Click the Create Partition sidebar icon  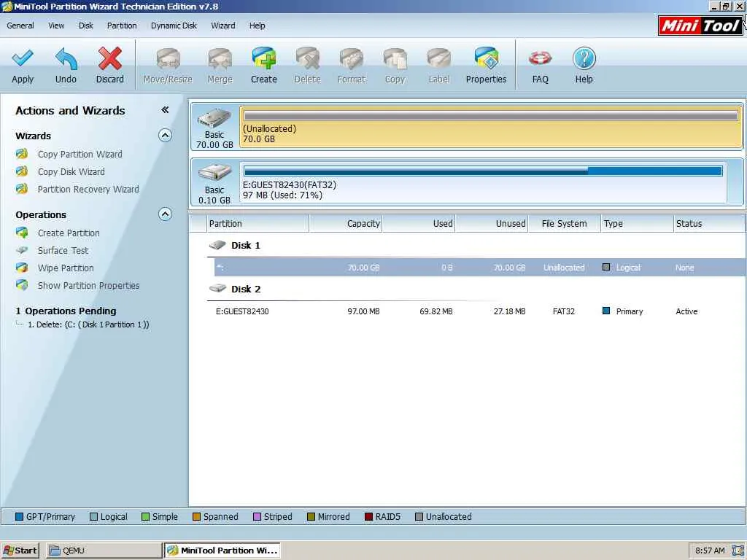[21, 233]
